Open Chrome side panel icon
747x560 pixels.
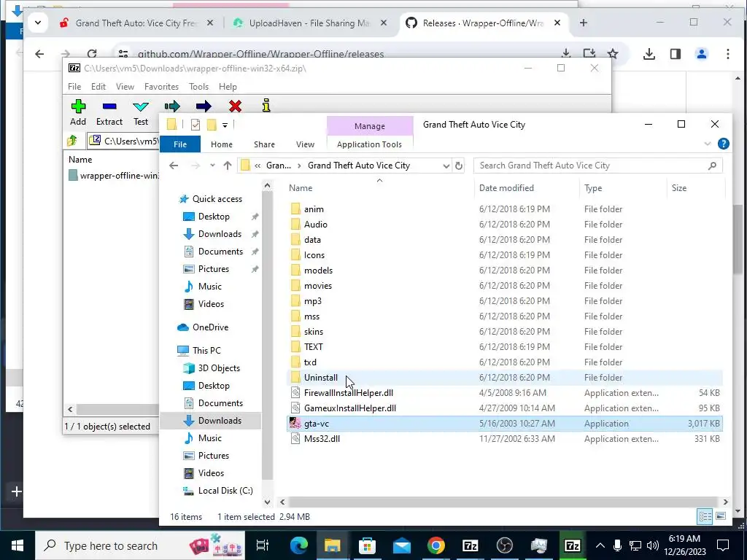675,54
